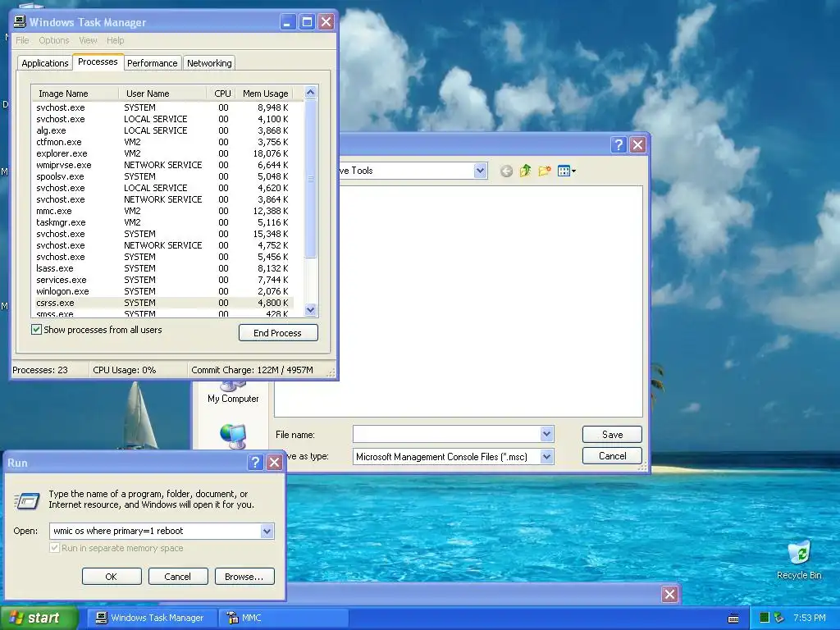Screen dimensions: 840x630
Task: Switch to Windows Task Manager taskbar button
Action: 152,618
